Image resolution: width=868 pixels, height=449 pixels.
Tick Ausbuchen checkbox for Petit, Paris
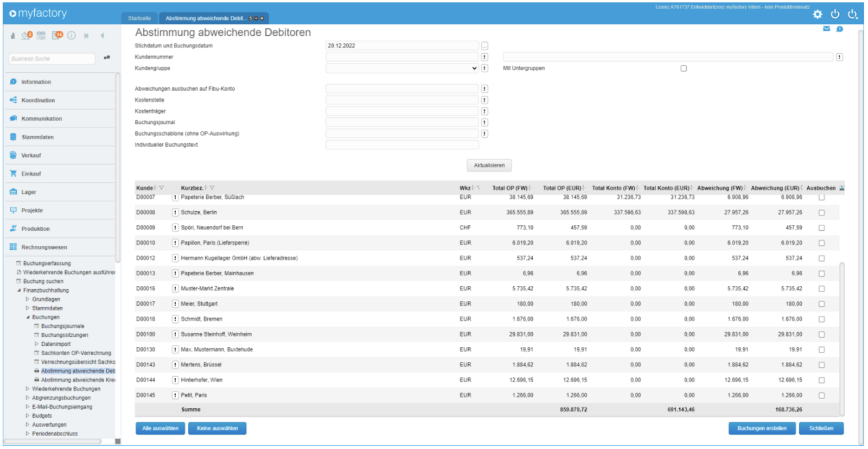coord(821,395)
